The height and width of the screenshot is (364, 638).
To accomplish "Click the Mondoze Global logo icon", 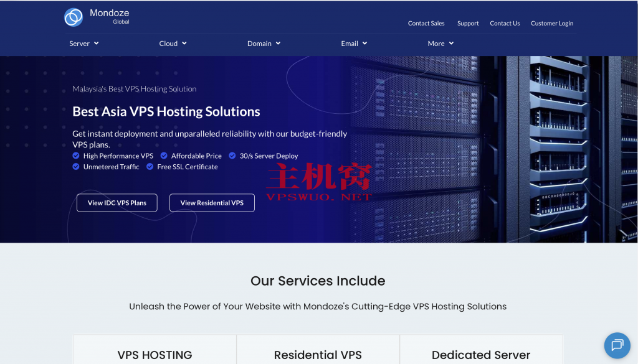I will pyautogui.click(x=73, y=17).
